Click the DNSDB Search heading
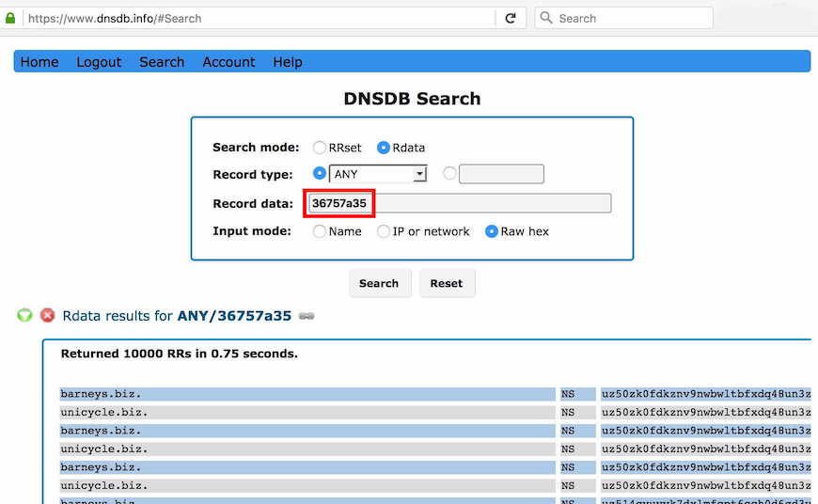The image size is (818, 504). [412, 99]
